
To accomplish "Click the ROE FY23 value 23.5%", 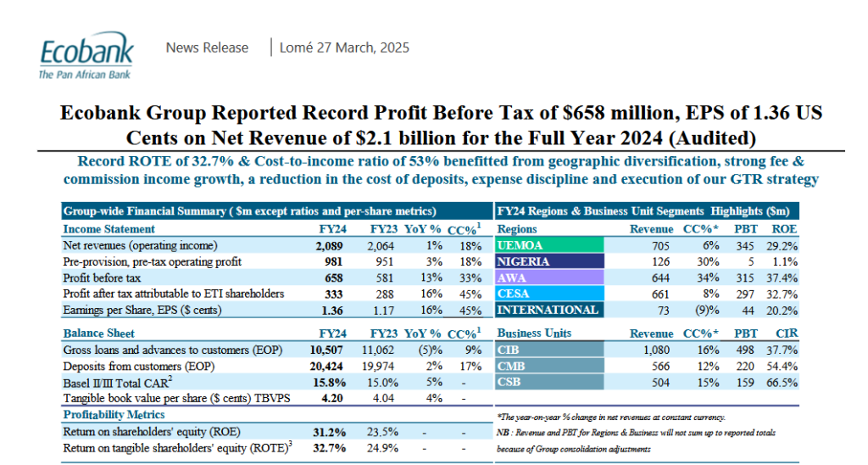I will (382, 432).
